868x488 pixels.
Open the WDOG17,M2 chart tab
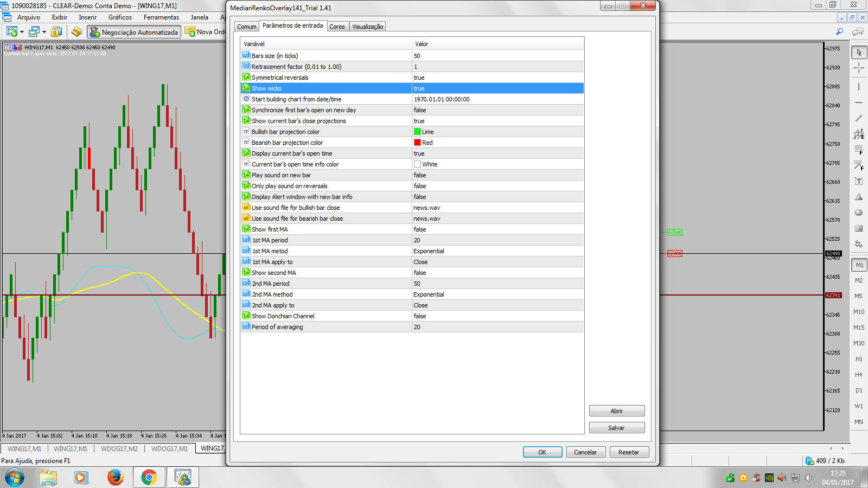coord(119,449)
